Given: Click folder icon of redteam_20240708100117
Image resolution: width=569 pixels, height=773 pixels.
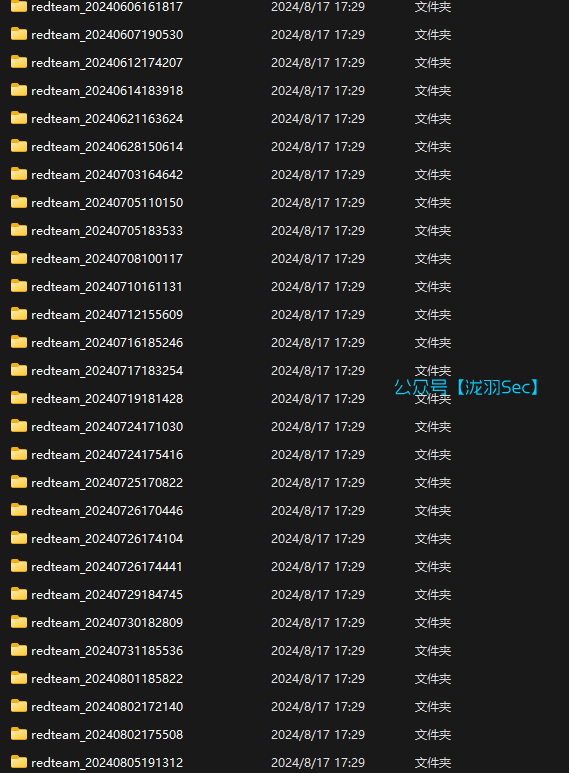Looking at the screenshot, I should (x=19, y=258).
